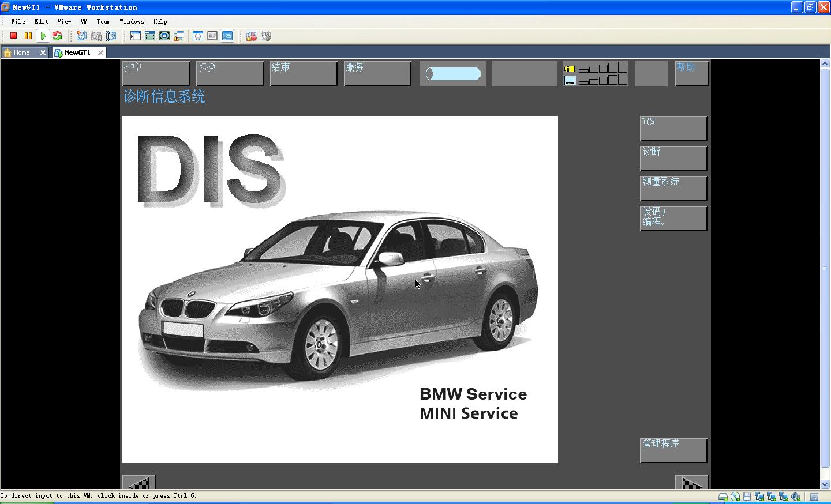Screen dimensions: 831x504
Task: Restore the VMware Workstation window
Action: coord(810,7)
